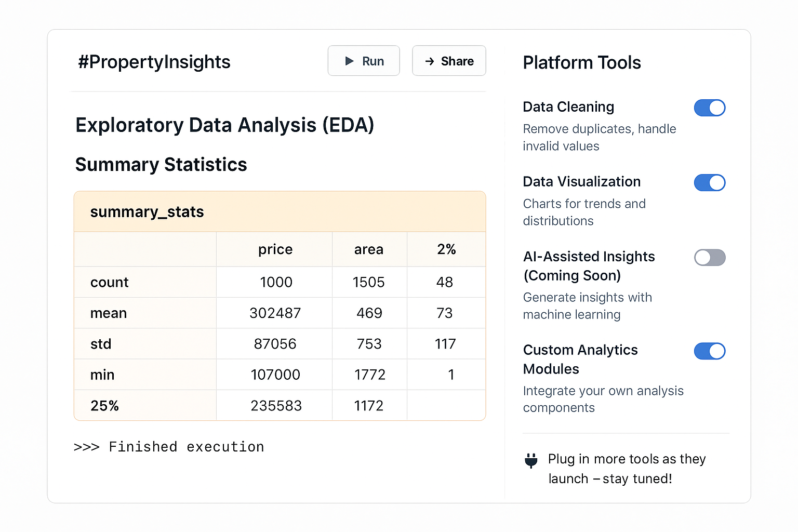Enable the AI-Assisted Insights toggle
This screenshot has height=532, width=798.
click(710, 258)
